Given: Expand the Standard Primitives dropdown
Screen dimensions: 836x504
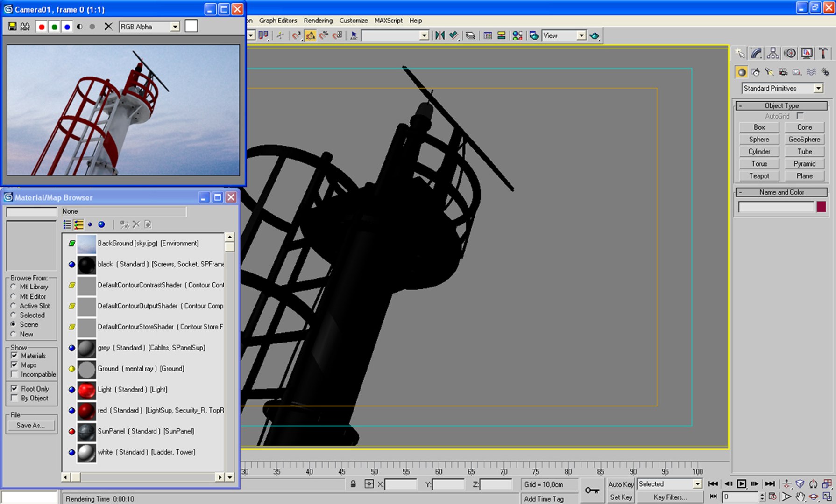Looking at the screenshot, I should (818, 88).
